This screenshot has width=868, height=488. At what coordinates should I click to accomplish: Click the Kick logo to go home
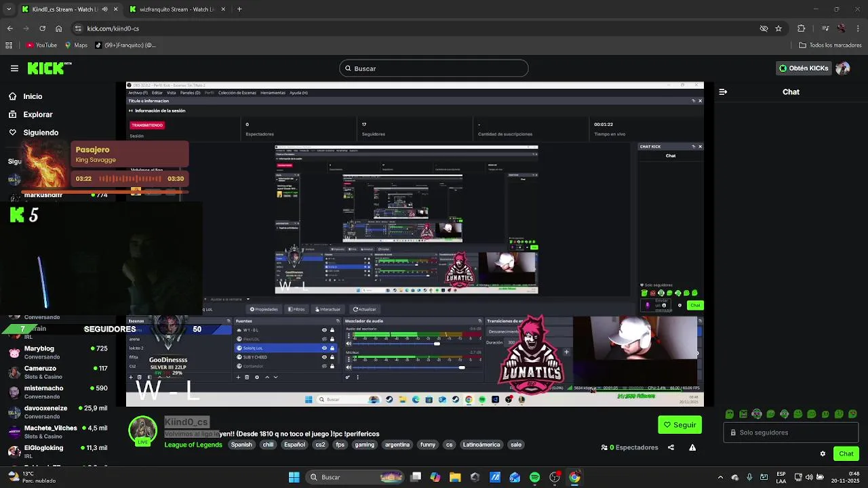click(x=49, y=68)
